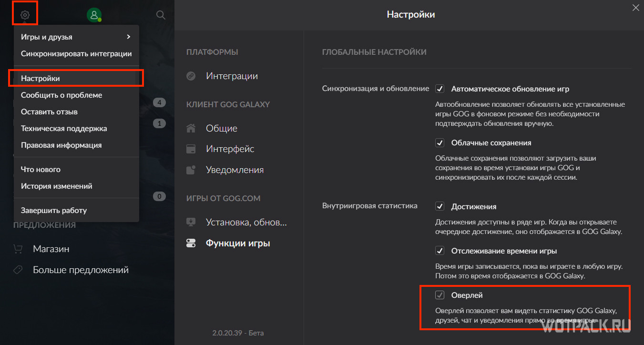Screen dimensions: 644x345
Task: Open the Магазин sidebar link
Action: coord(51,249)
